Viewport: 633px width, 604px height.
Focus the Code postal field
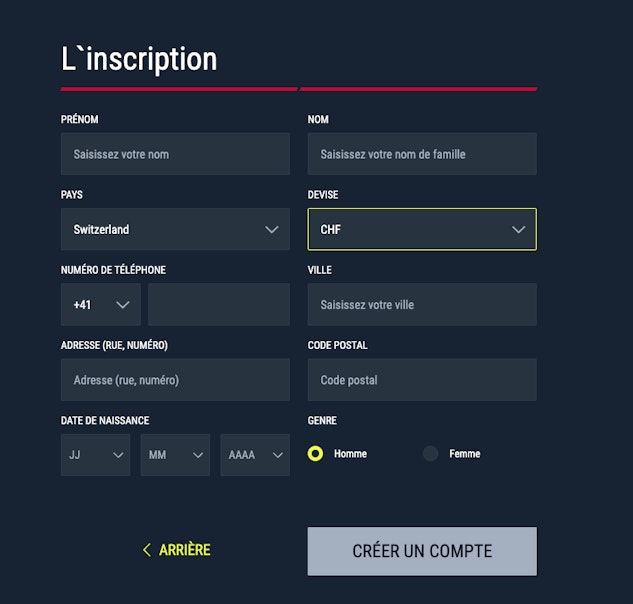point(421,380)
